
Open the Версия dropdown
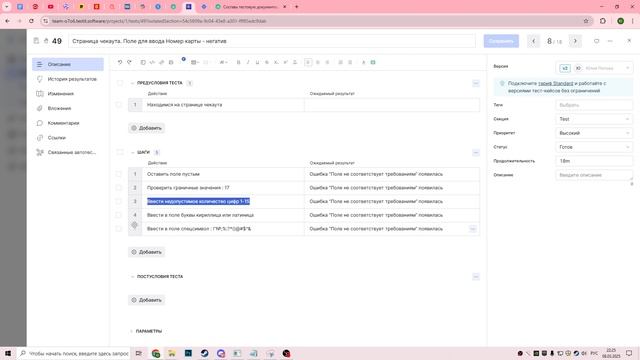[594, 68]
